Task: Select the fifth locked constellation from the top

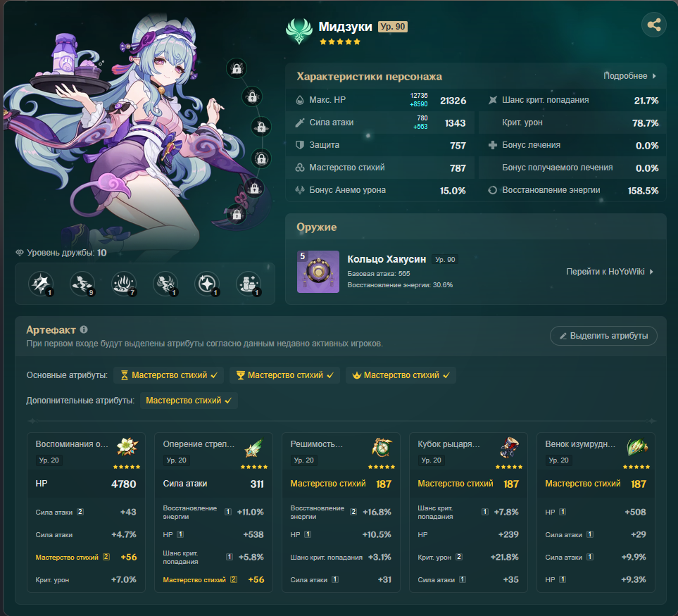Action: pos(254,189)
